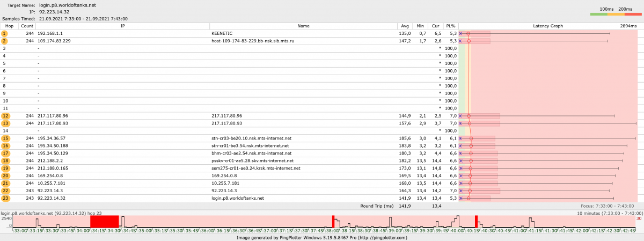Click the green 100ms latency legend swatch
Viewport: 644px width, 241px height.
pyautogui.click(x=598, y=14)
